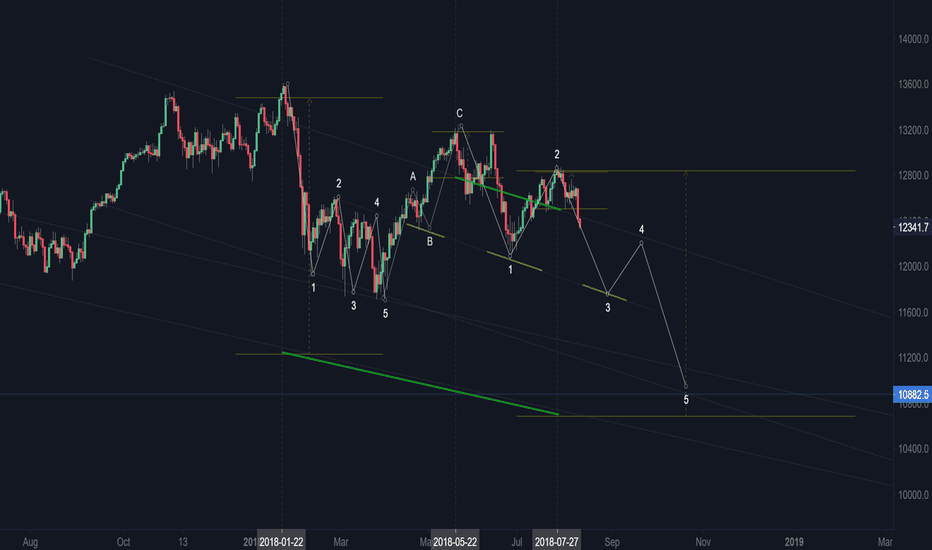932x550 pixels.
Task: Click the Aug label on time axis
Action: (x=30, y=542)
